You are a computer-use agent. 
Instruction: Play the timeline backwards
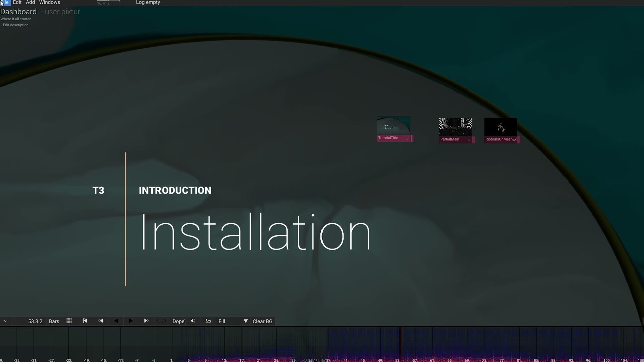click(116, 321)
